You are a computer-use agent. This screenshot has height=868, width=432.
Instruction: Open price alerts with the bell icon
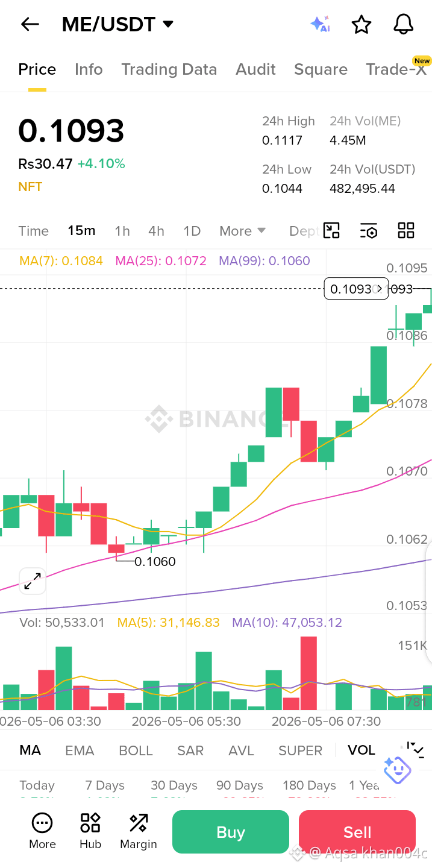403,24
